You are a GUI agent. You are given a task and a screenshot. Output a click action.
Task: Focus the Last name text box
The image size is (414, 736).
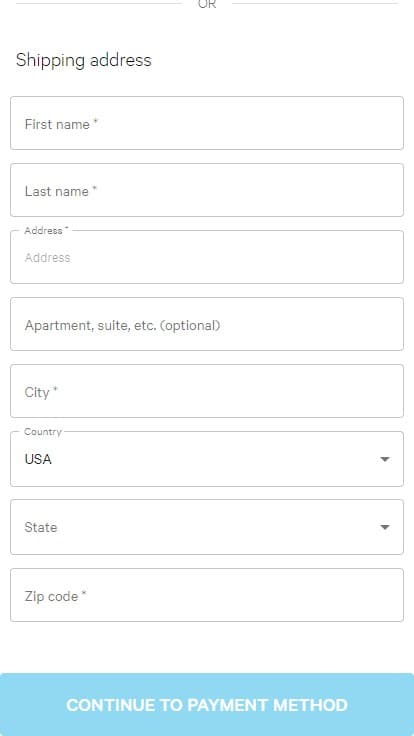(x=207, y=190)
